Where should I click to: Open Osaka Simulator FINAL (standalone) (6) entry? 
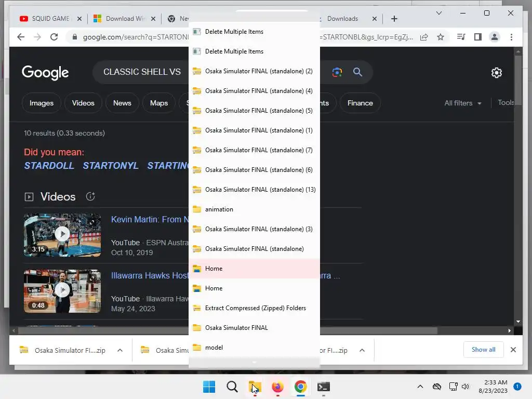click(x=254, y=170)
